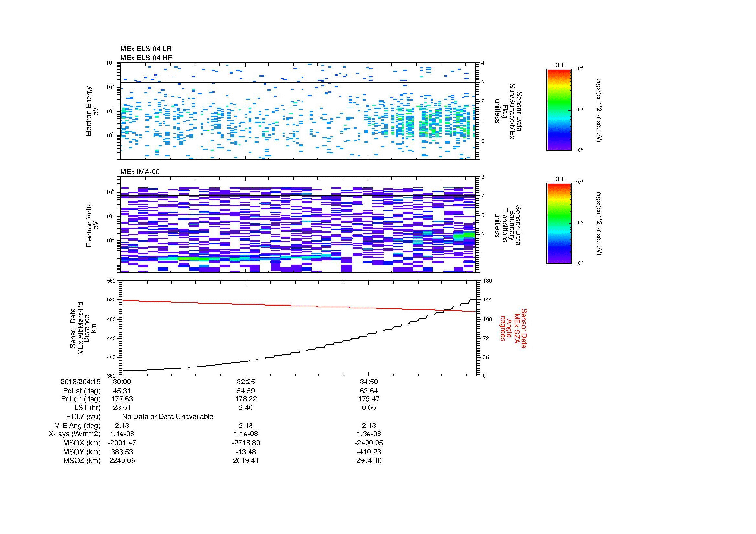Click PdLon value 177.63
This screenshot has width=756, height=534.
coord(122,399)
